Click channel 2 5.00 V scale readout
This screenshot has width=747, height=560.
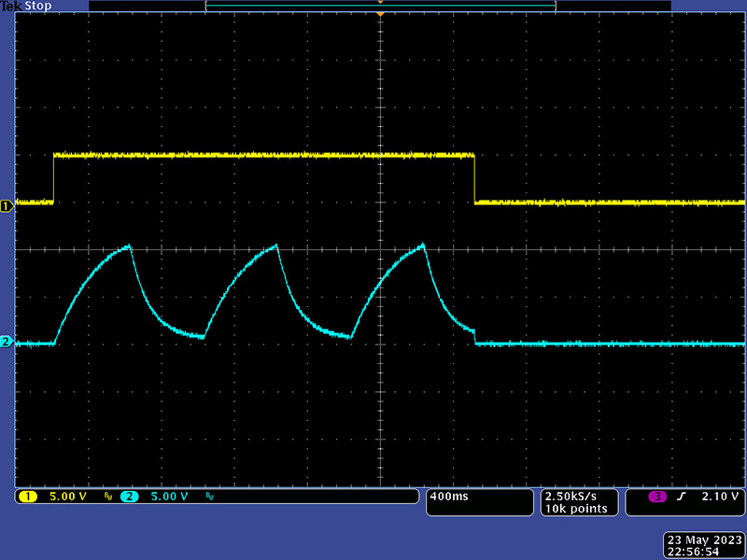click(170, 497)
